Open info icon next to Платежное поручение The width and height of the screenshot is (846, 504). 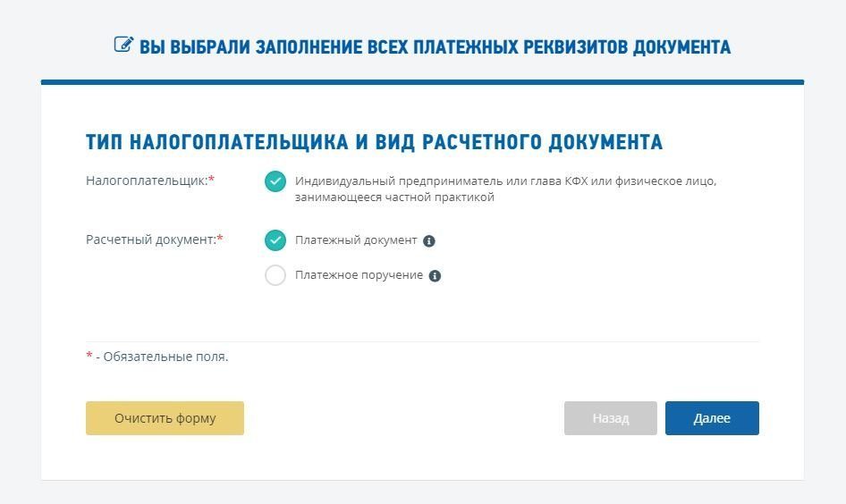click(x=435, y=276)
